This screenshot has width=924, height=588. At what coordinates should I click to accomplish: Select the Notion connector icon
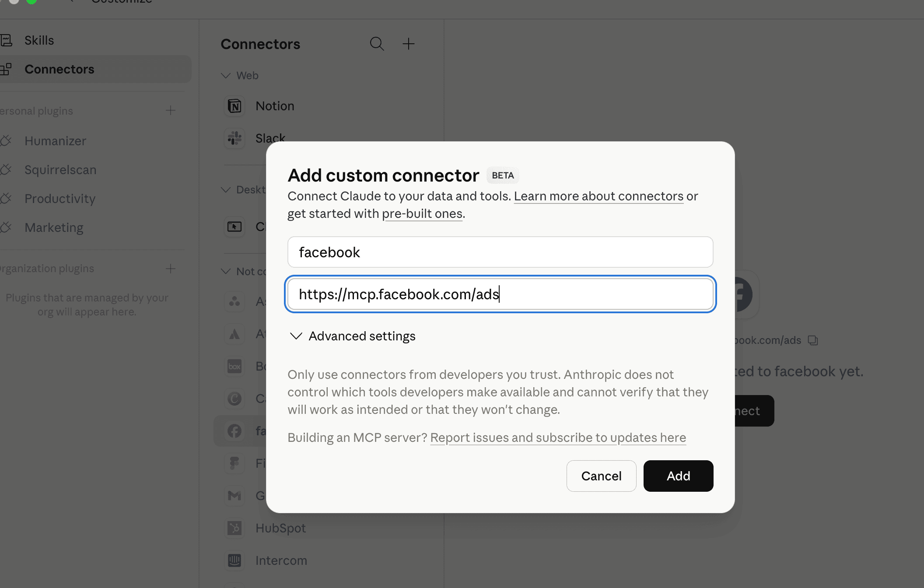[234, 106]
